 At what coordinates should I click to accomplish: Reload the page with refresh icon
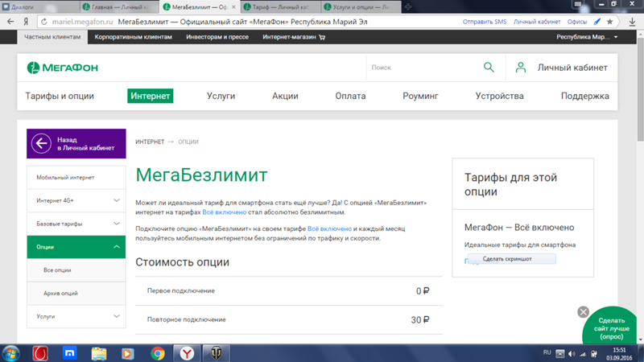44,22
